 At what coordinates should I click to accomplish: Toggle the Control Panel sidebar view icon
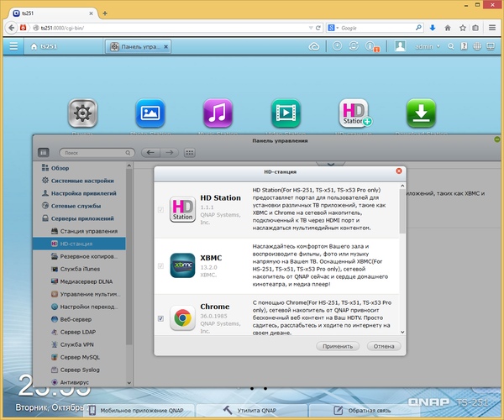[x=44, y=152]
